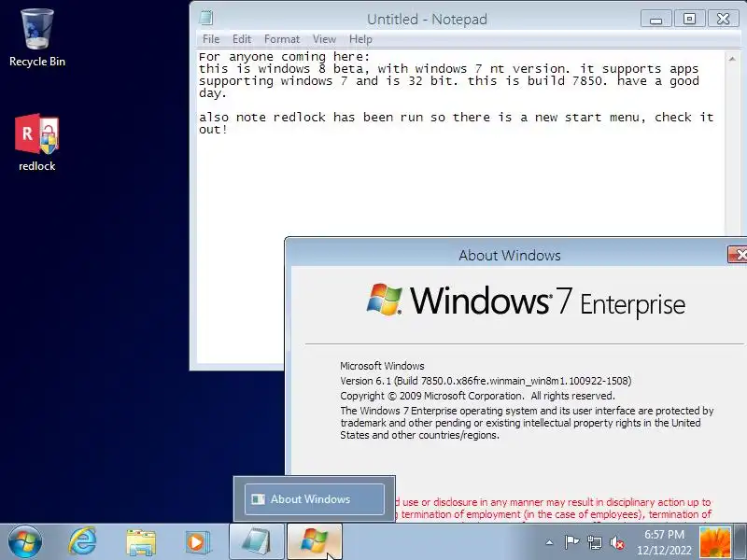The image size is (747, 560).
Task: Open the Action Center flag icon
Action: [571, 542]
